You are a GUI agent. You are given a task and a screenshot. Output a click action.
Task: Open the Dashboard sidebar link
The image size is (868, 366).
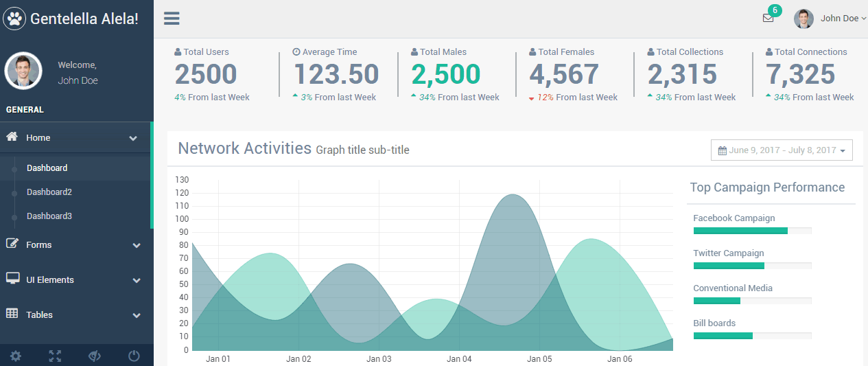point(47,168)
